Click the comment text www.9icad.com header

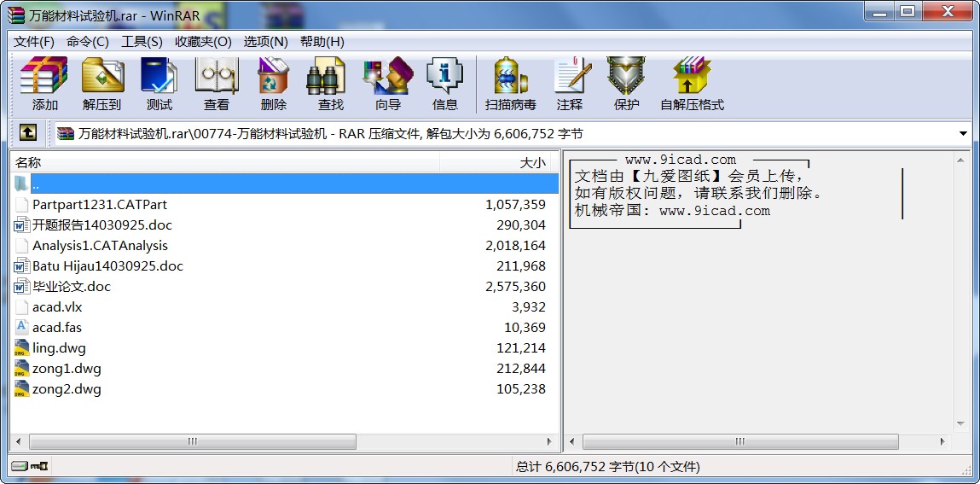(680, 160)
